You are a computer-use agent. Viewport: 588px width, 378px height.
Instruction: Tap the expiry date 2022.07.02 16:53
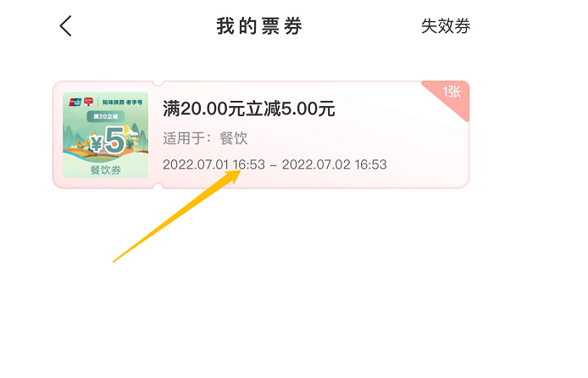click(334, 164)
